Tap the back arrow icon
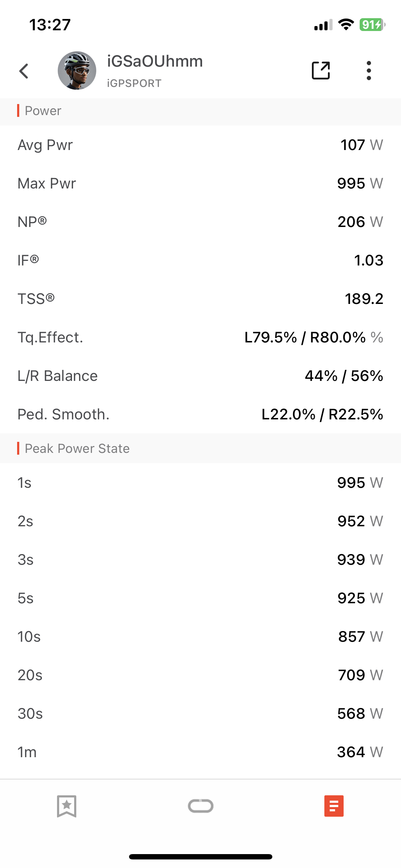Image resolution: width=401 pixels, height=868 pixels. pyautogui.click(x=24, y=71)
